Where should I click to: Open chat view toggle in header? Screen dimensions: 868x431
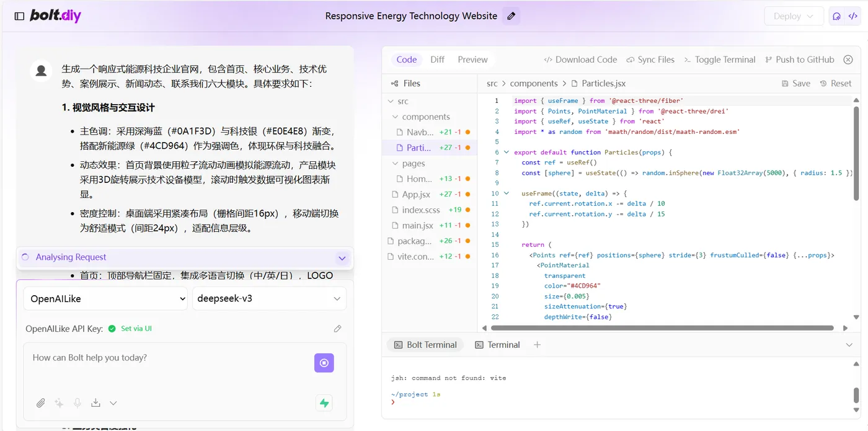(836, 16)
